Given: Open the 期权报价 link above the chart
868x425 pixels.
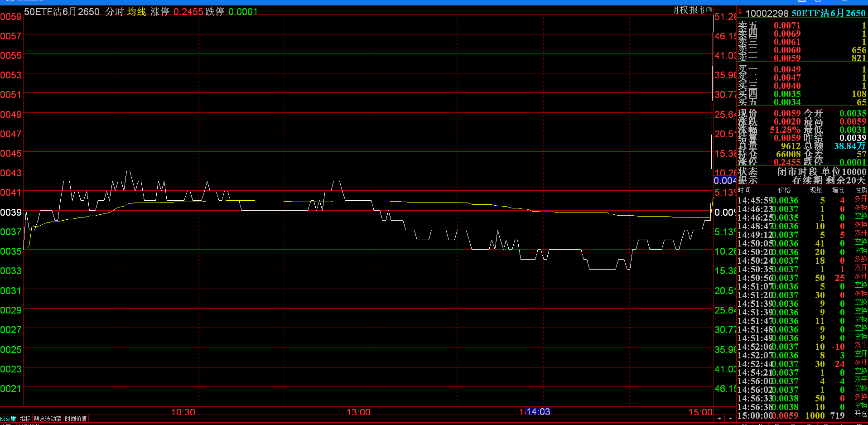Looking at the screenshot, I should (689, 10).
